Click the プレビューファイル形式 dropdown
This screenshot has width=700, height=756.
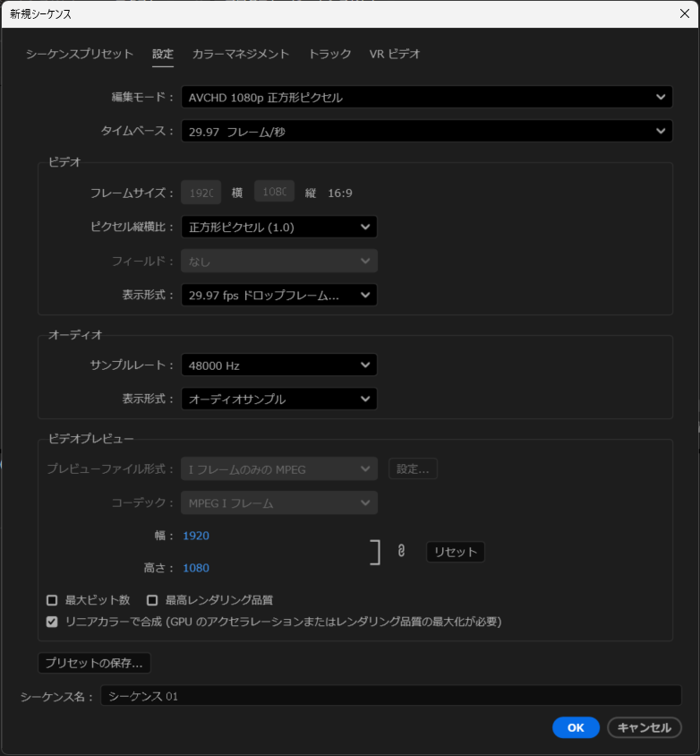coord(279,469)
